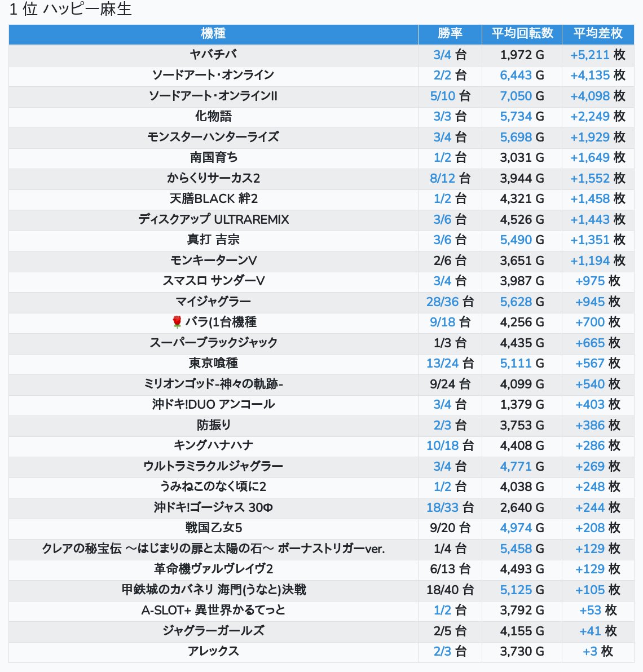643x672 pixels.
Task: Open the 4,974 G link
Action: point(516,528)
